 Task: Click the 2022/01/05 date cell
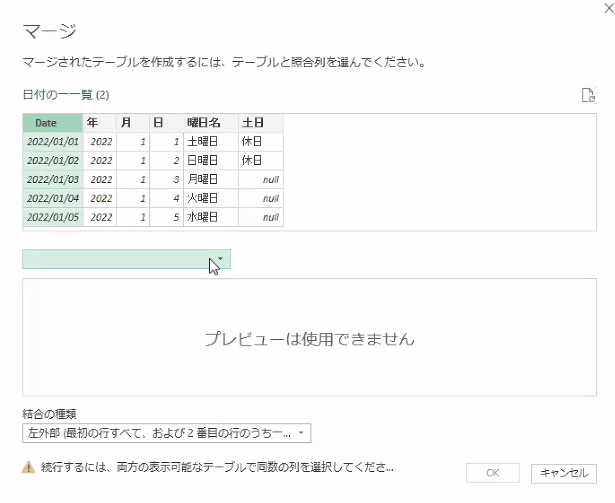tap(53, 217)
